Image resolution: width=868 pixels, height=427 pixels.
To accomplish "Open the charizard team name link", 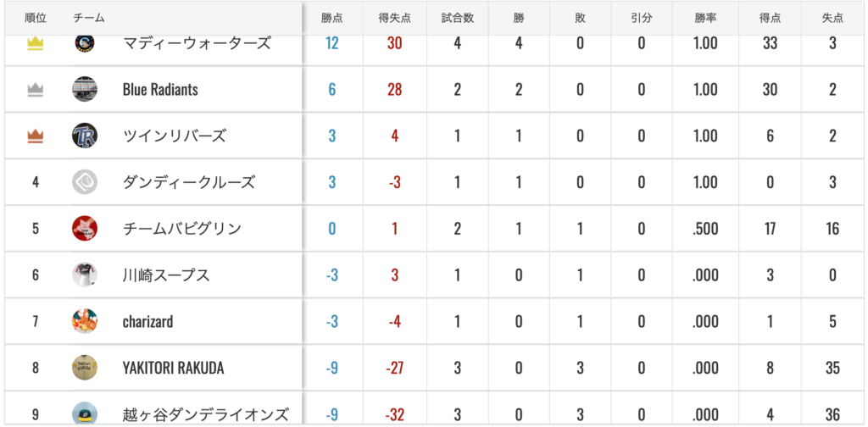I will pos(147,322).
